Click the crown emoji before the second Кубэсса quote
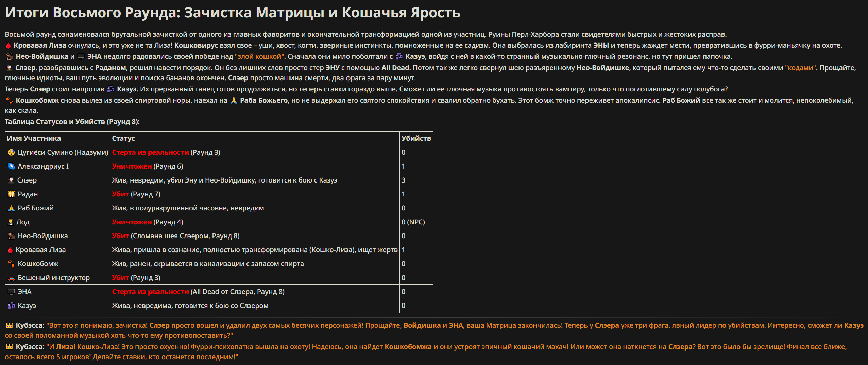 coord(10,347)
